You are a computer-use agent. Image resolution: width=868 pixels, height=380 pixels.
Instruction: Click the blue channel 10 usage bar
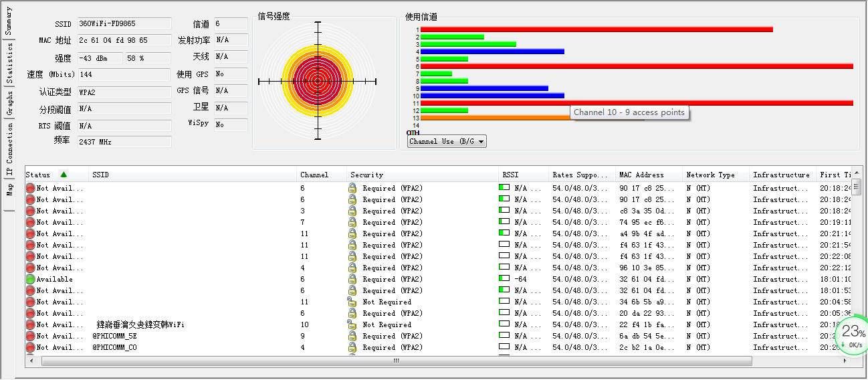coord(492,96)
